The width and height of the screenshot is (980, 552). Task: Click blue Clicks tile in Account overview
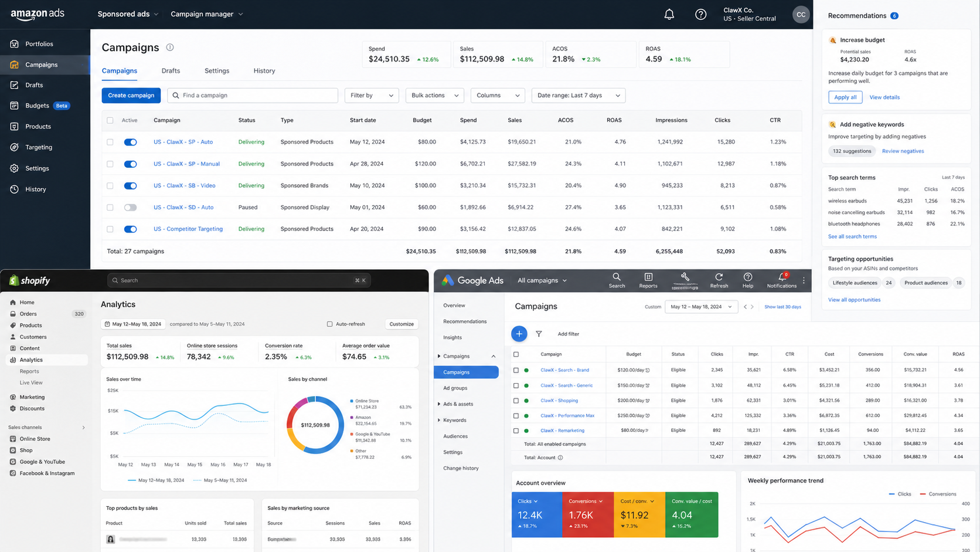click(536, 514)
